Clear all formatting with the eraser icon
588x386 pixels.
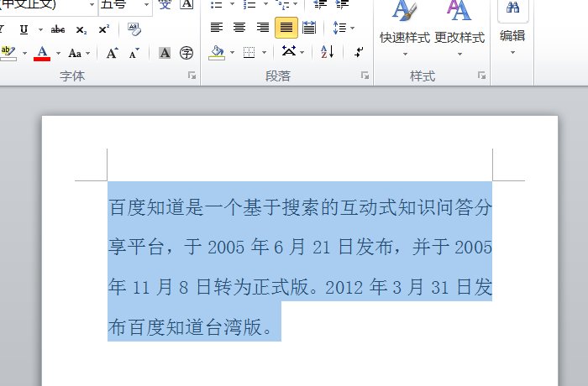(x=134, y=29)
